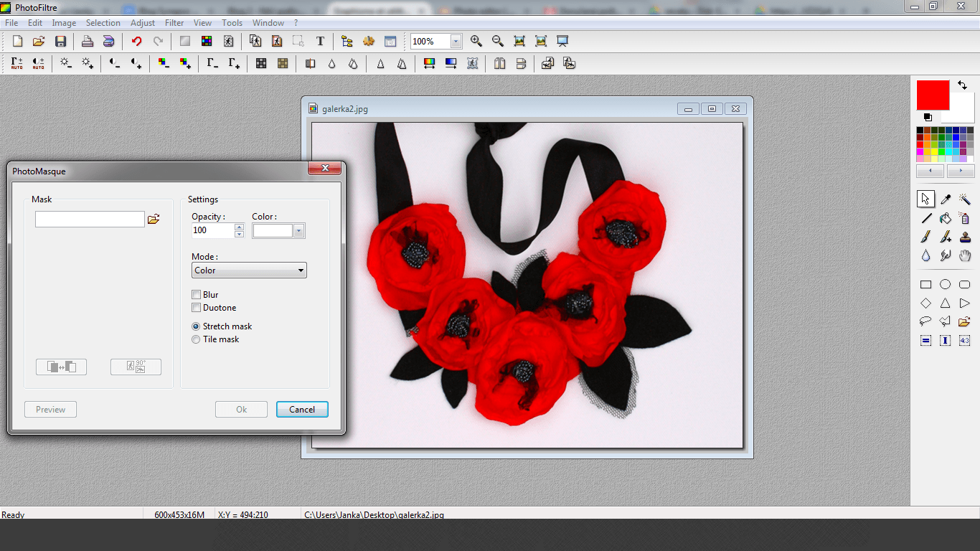The width and height of the screenshot is (980, 551).
Task: Pick the Eyedropper (pipette) tool
Action: (946, 199)
